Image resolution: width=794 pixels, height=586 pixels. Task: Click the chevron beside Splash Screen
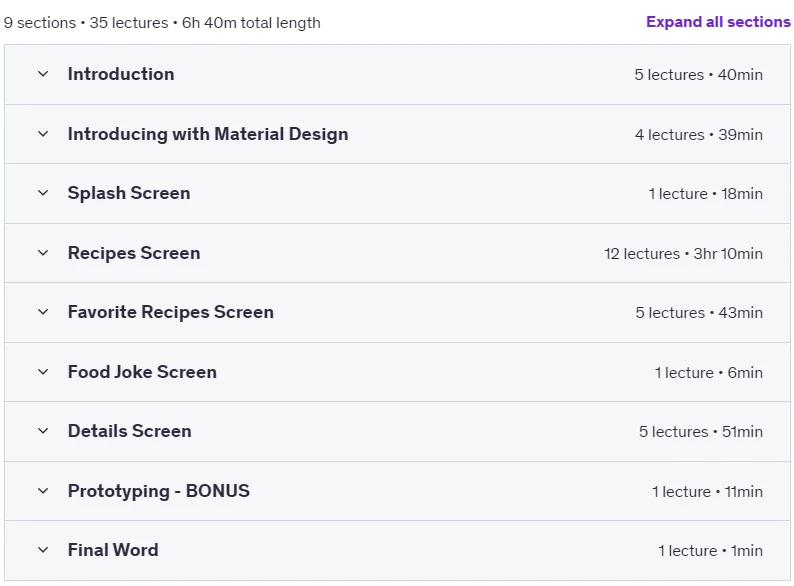[x=43, y=193]
